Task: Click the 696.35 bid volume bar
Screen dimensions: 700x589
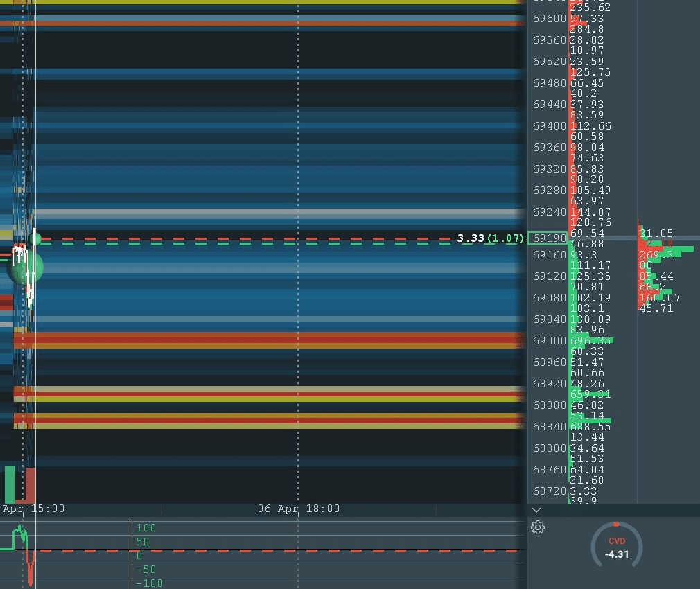Action: pyautogui.click(x=591, y=340)
